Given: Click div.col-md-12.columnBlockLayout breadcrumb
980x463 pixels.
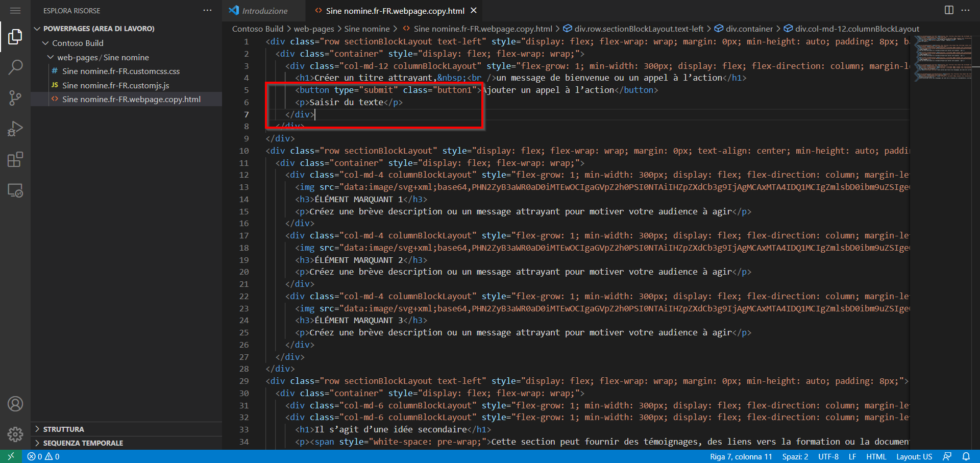Looking at the screenshot, I should (851, 29).
